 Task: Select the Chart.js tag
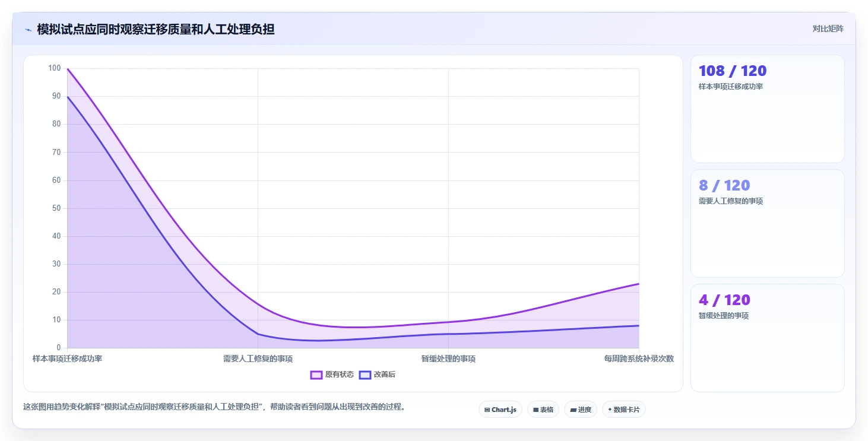coord(500,410)
